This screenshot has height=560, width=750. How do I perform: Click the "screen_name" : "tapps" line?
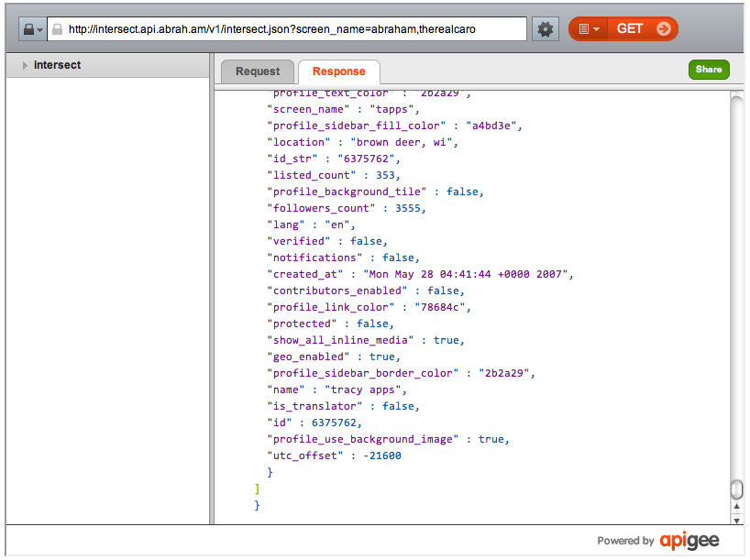coord(343,109)
